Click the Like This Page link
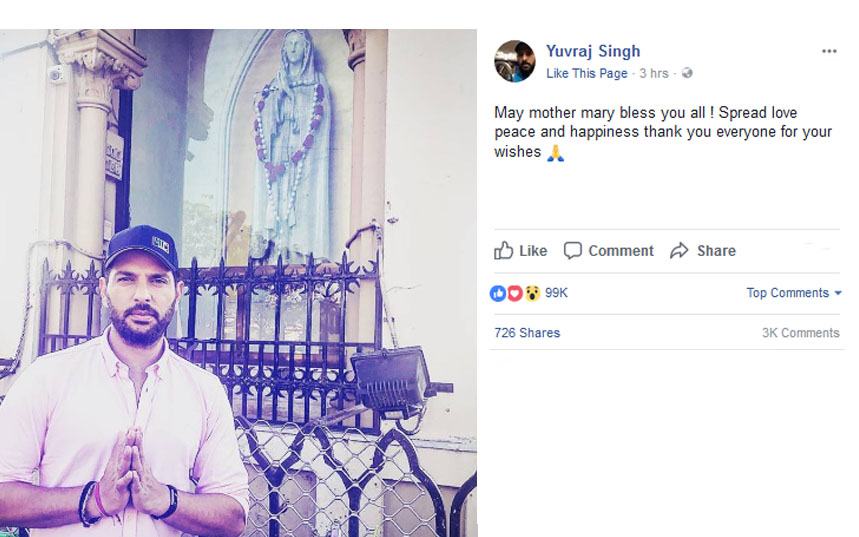 point(587,74)
